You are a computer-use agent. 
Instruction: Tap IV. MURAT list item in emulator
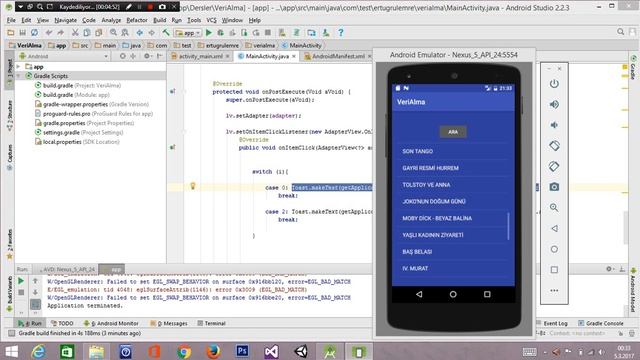click(453, 269)
